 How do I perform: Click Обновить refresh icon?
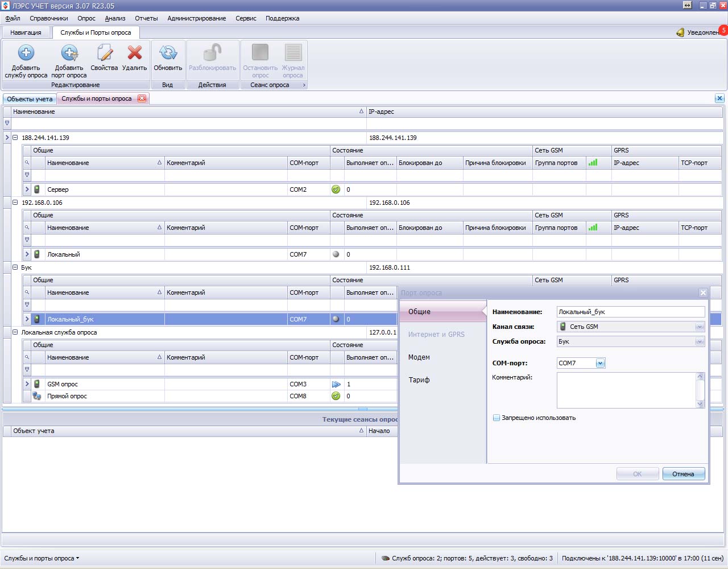(168, 53)
